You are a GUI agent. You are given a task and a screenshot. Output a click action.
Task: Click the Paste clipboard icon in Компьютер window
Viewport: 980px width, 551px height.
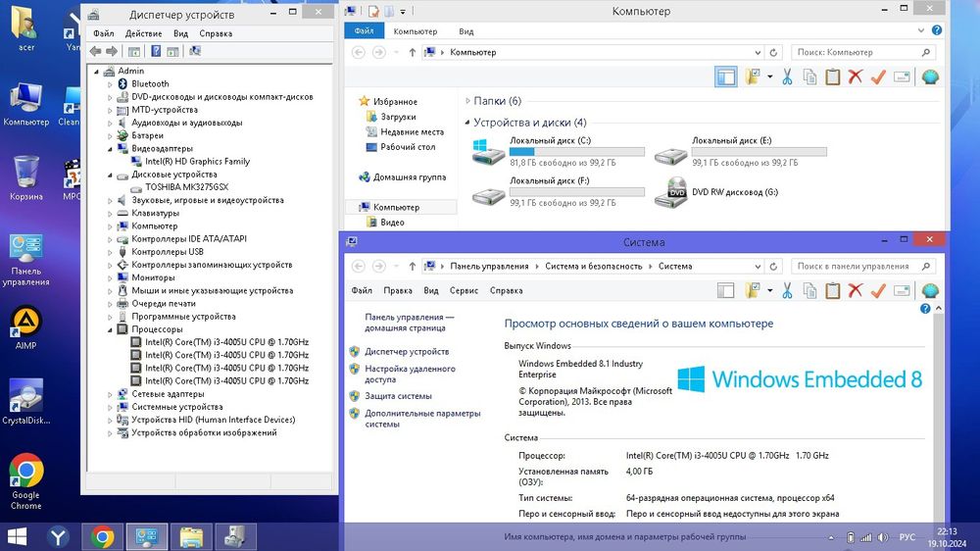[832, 76]
